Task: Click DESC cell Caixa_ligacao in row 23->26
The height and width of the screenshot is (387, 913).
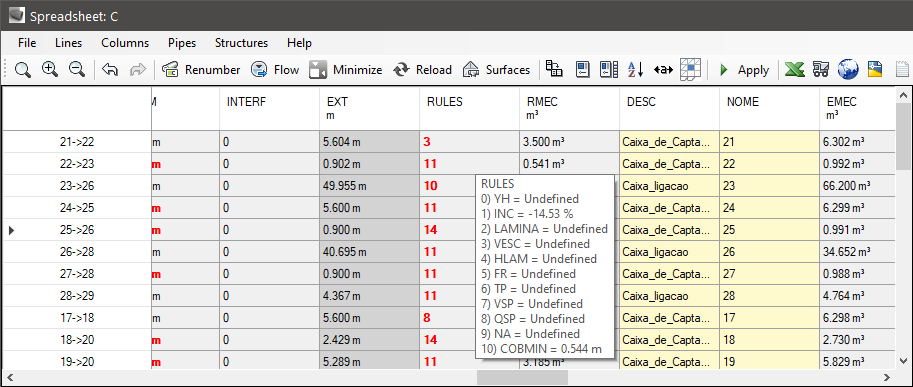Action: [669, 186]
